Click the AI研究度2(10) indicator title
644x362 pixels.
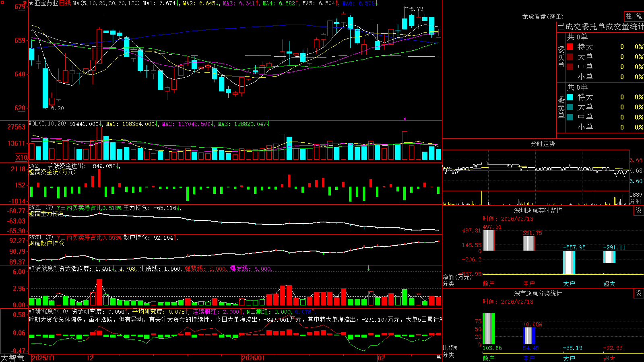coord(48,311)
